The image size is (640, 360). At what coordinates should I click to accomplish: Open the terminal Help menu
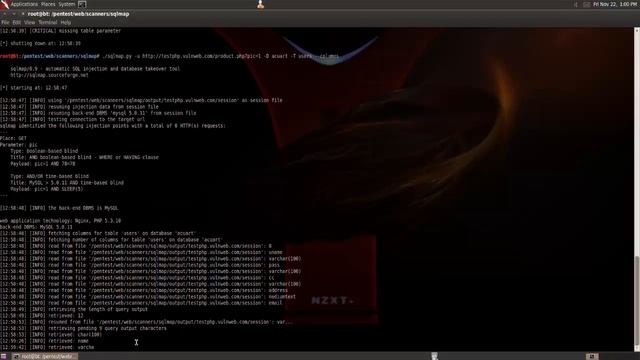pos(66,22)
